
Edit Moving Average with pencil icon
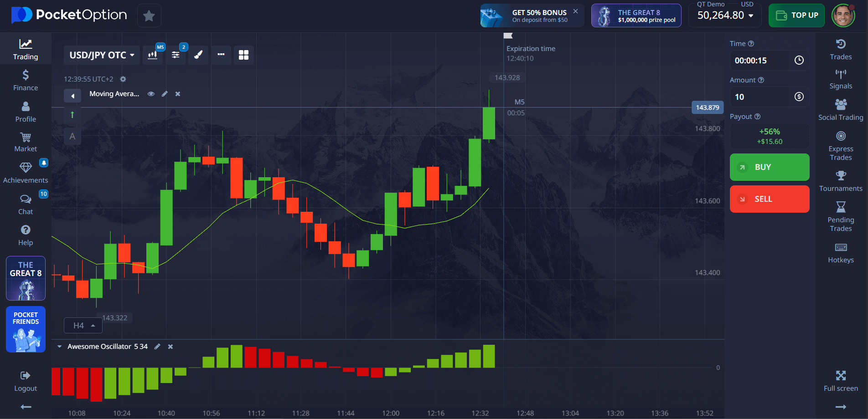165,94
